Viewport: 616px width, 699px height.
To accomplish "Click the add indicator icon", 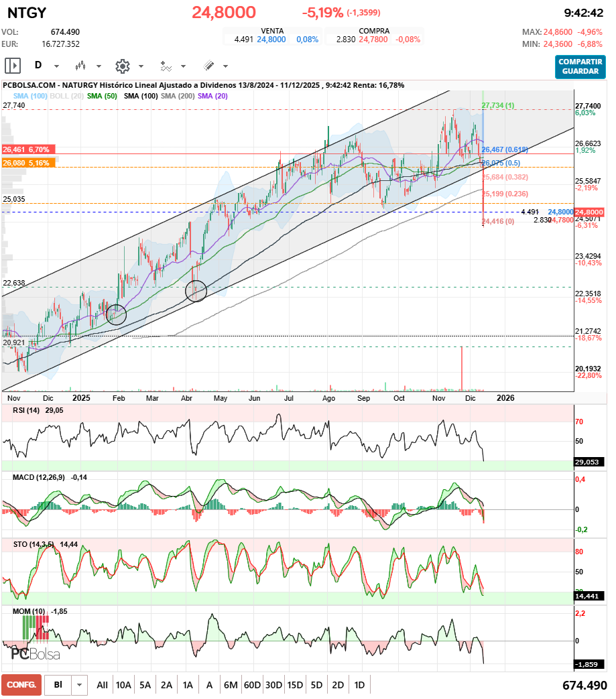I will [166, 66].
